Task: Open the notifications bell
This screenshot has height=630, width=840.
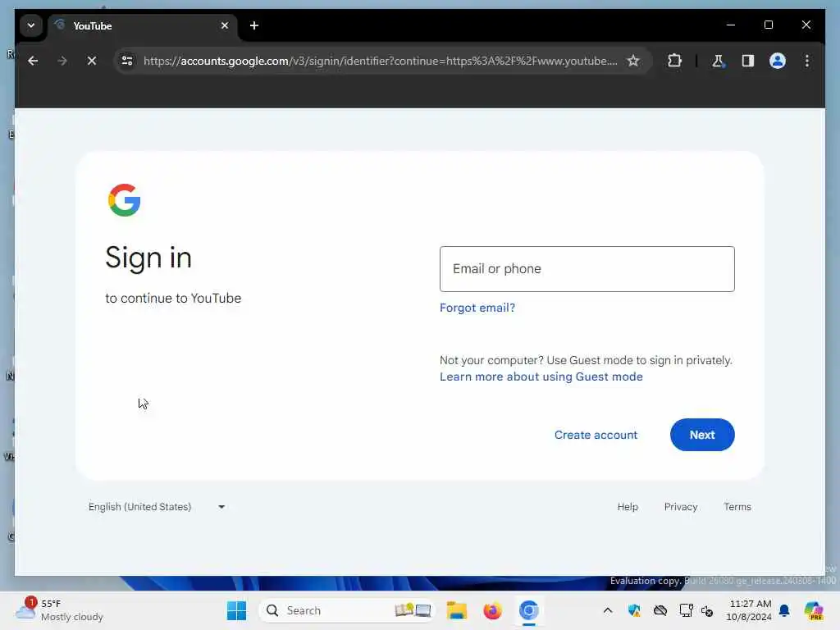Action: point(784,610)
